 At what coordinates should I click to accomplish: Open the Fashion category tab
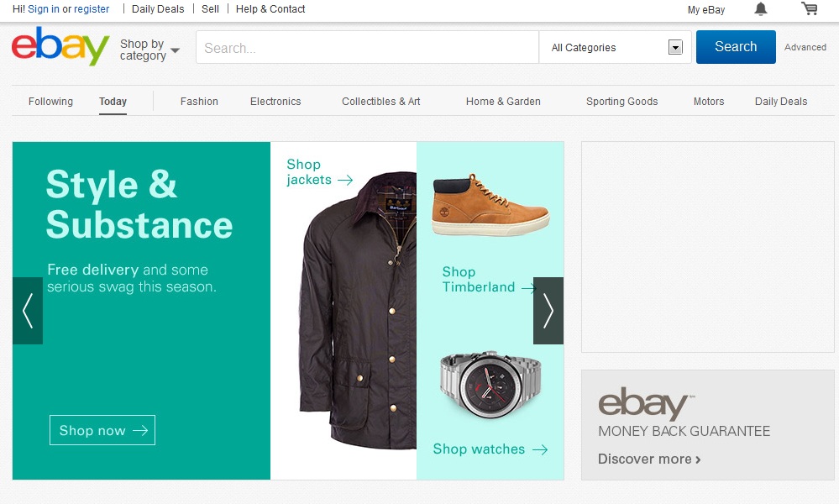[199, 101]
